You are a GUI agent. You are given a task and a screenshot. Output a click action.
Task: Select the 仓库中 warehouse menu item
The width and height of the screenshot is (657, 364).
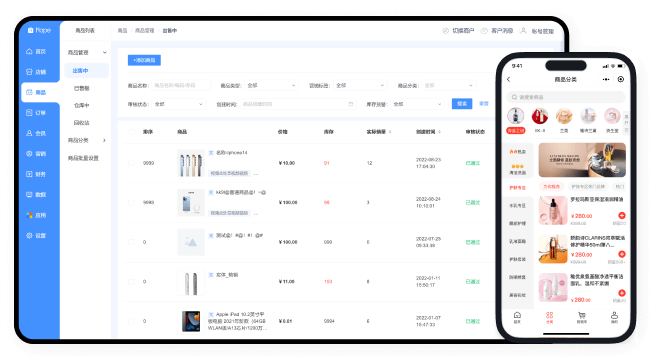[x=82, y=106]
